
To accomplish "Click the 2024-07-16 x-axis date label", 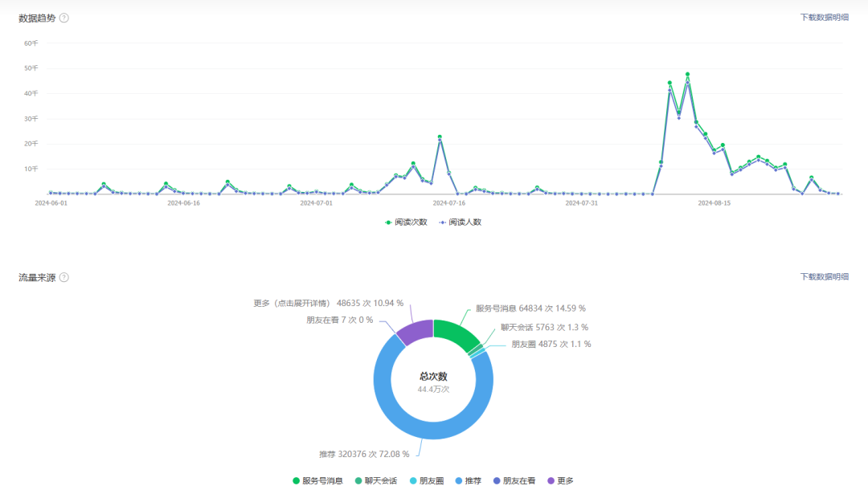I will (449, 203).
